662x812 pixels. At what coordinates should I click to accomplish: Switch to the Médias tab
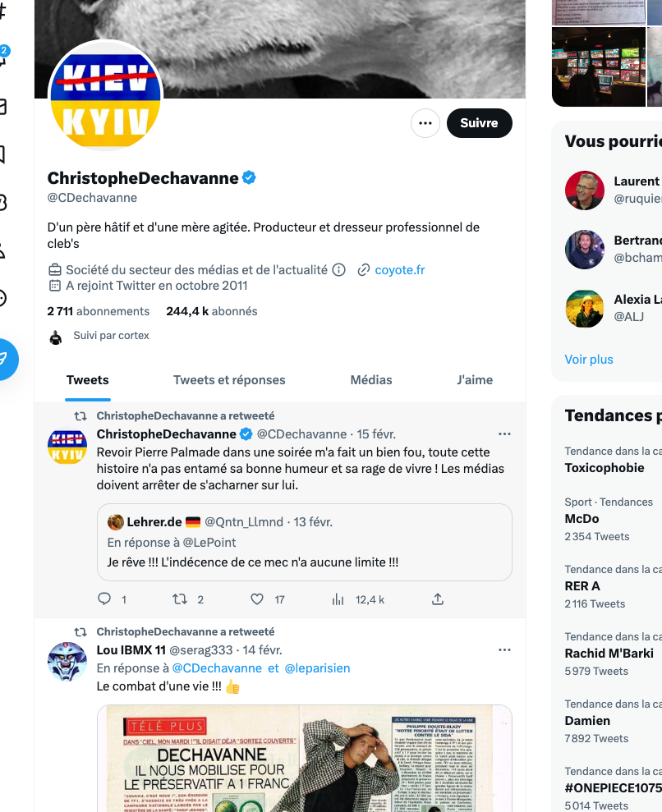click(371, 380)
